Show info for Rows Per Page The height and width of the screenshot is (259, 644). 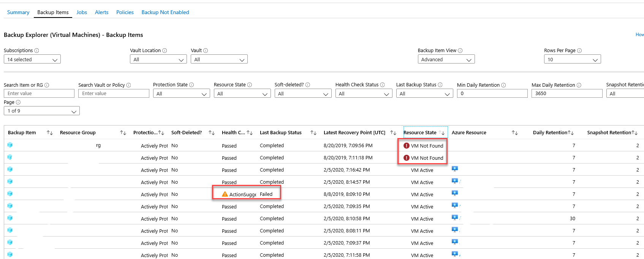pyautogui.click(x=579, y=51)
